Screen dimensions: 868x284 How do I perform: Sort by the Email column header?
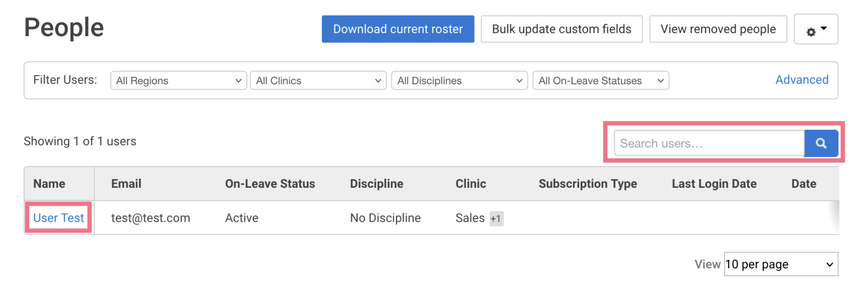[x=126, y=184]
